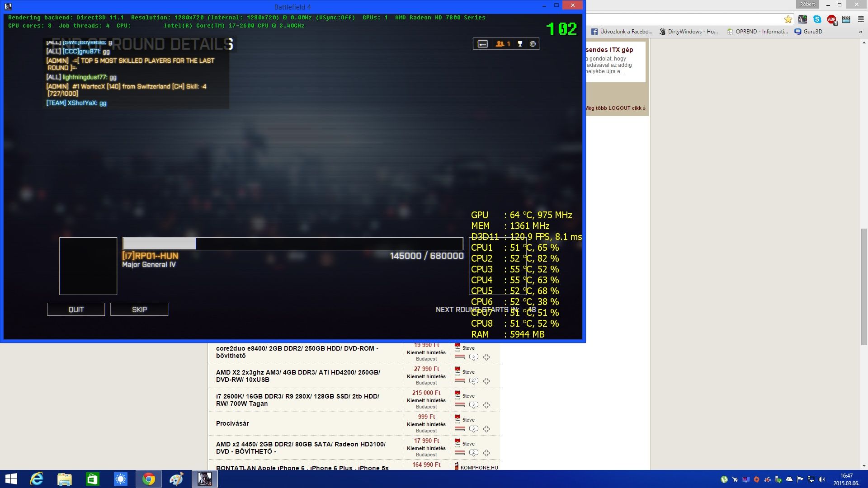Open the Action Center flag icon

[800, 479]
